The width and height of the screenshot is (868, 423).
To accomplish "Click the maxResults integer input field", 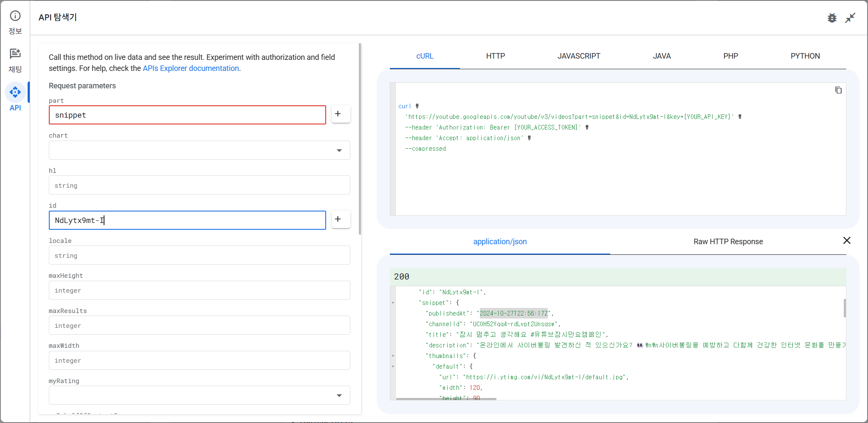I will point(200,325).
